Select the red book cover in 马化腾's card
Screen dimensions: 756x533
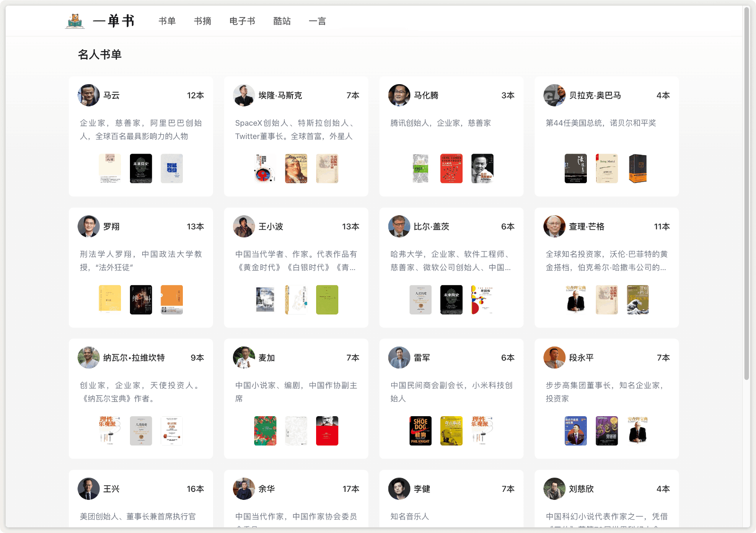tap(451, 168)
